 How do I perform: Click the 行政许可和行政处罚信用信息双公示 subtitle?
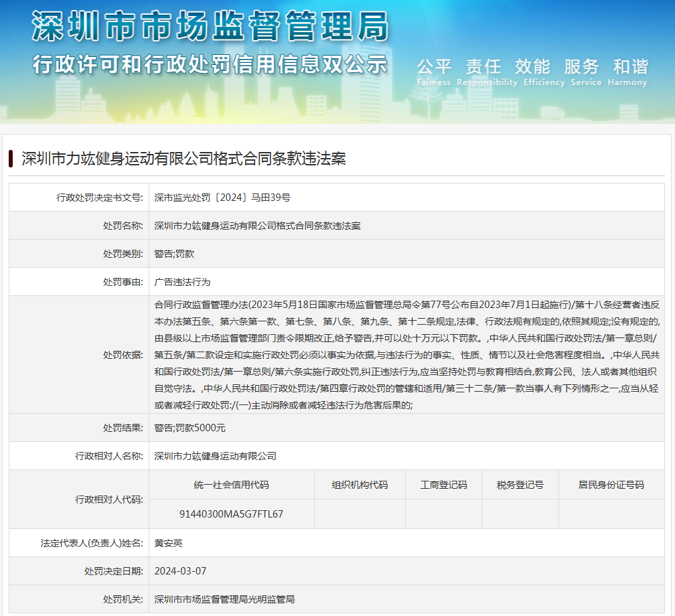(210, 64)
